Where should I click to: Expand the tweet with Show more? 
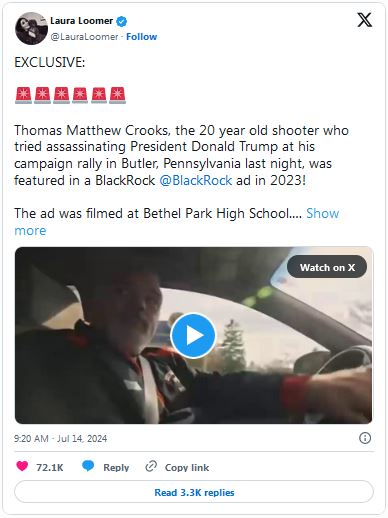coord(177,222)
